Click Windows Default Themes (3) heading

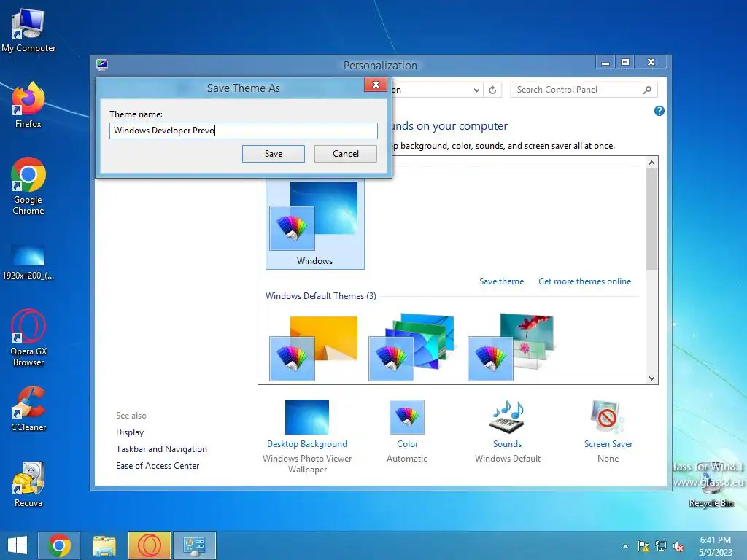[x=321, y=296]
